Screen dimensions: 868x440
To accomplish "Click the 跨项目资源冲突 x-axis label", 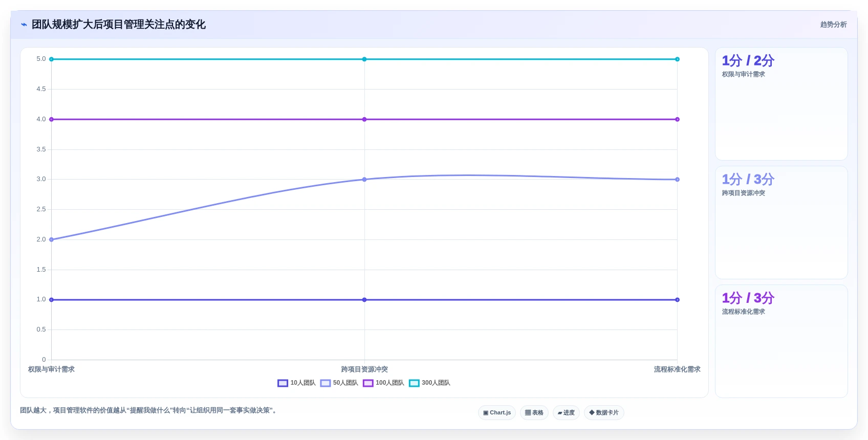I will coord(364,369).
